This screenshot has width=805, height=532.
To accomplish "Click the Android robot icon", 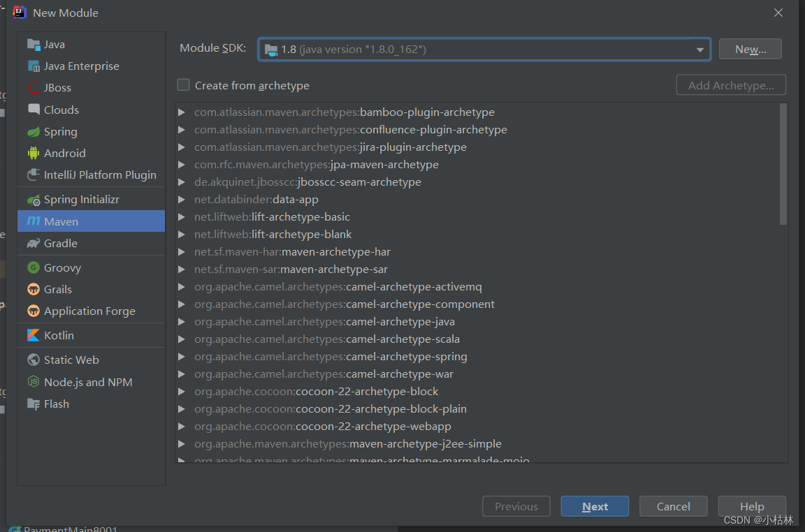I will click(x=33, y=153).
